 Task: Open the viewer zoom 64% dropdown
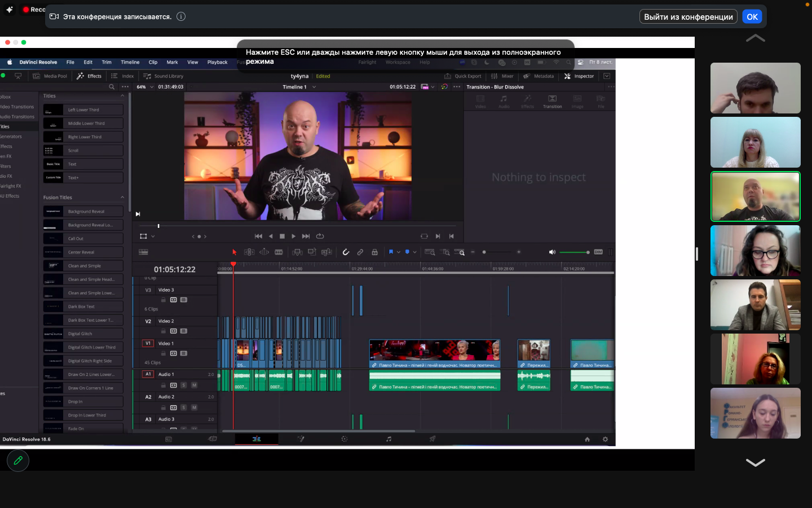(145, 87)
